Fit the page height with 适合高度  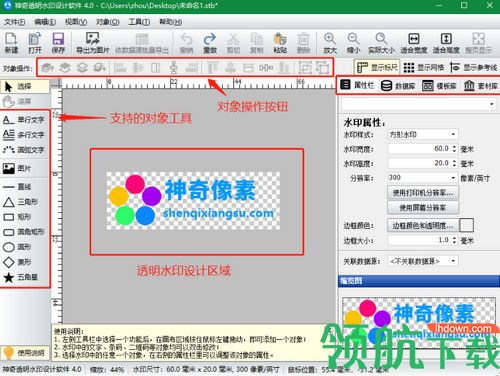click(x=446, y=43)
